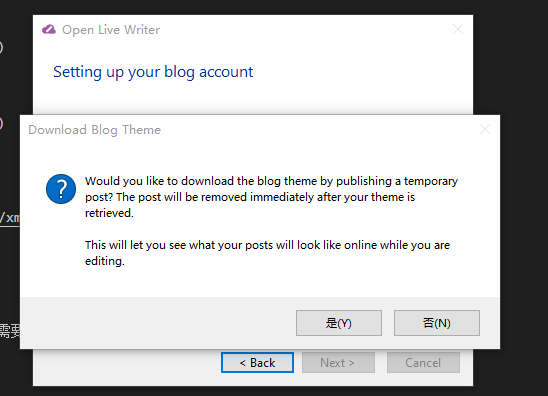
Task: Click the 'Setting up your blog account' heading
Action: point(153,72)
